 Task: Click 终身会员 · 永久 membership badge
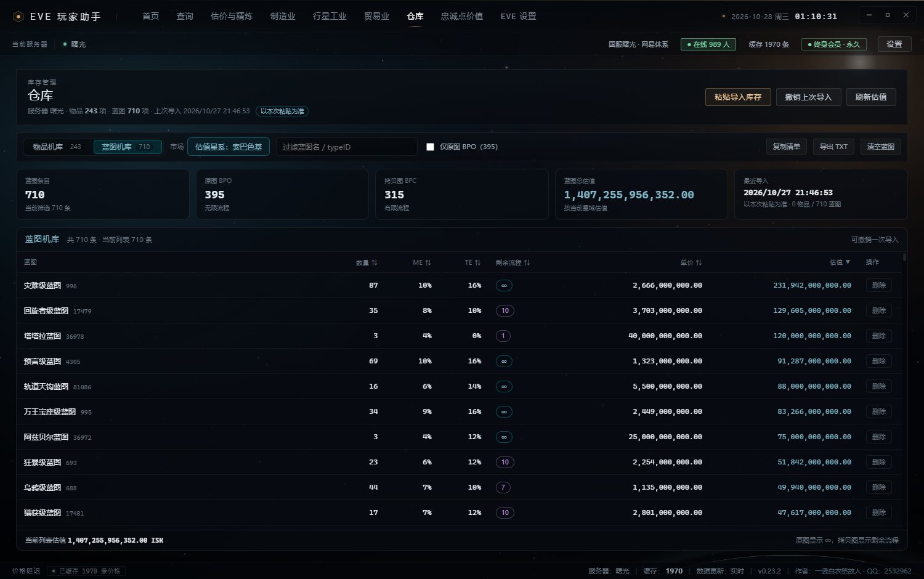pyautogui.click(x=834, y=44)
